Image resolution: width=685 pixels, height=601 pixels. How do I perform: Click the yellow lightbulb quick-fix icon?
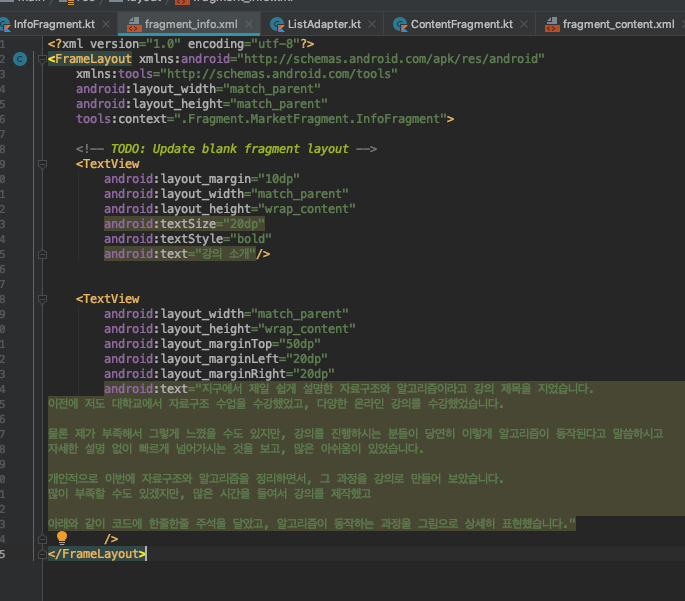tap(62, 538)
